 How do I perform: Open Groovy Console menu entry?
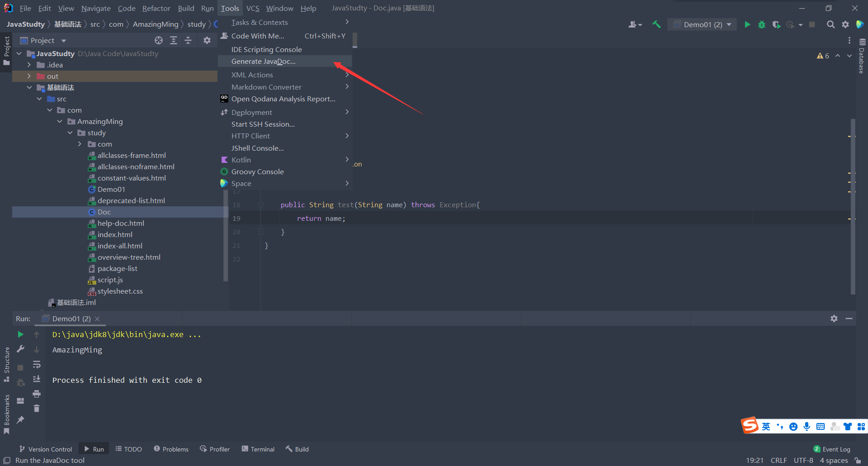(x=285, y=171)
